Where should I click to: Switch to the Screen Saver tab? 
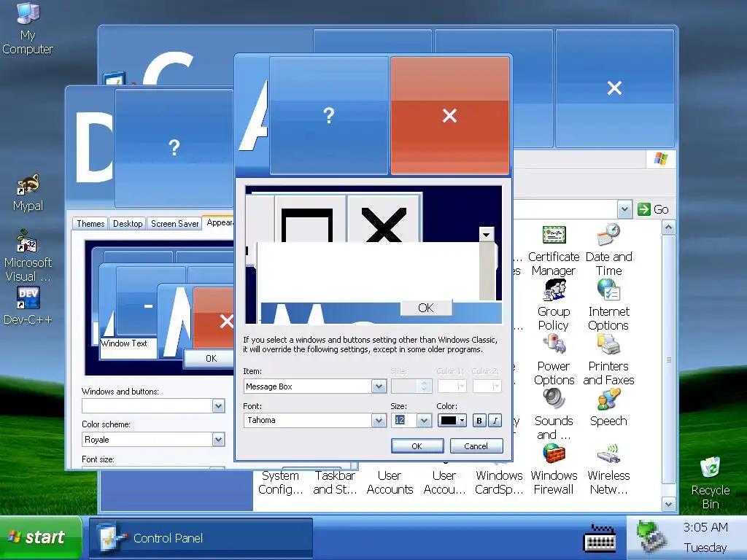point(174,223)
